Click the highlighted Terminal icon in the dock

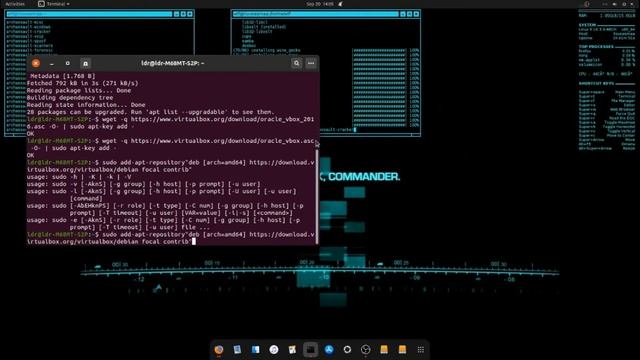point(311,349)
